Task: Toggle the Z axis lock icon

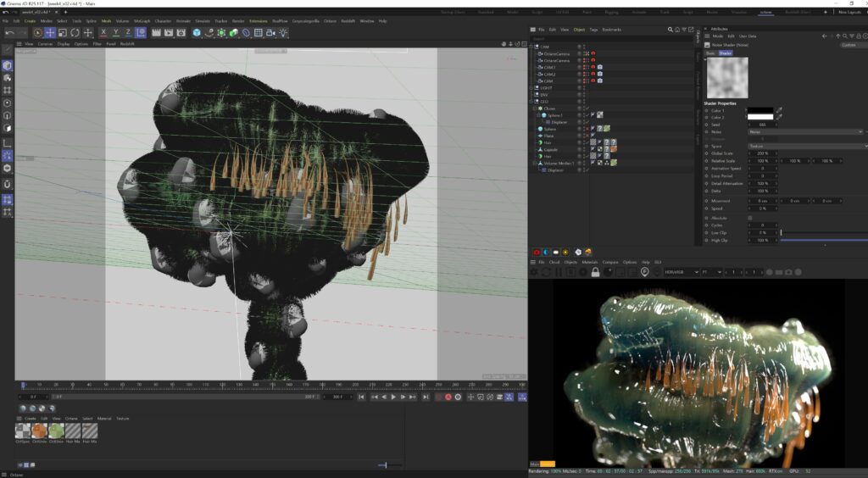Action: coord(128,32)
